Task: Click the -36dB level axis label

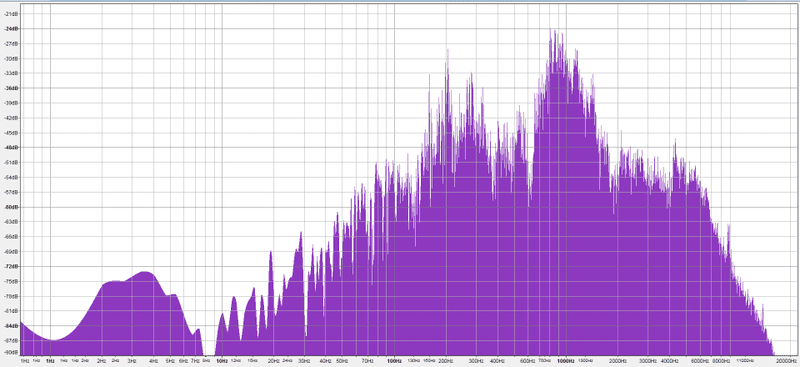Action: (10, 88)
